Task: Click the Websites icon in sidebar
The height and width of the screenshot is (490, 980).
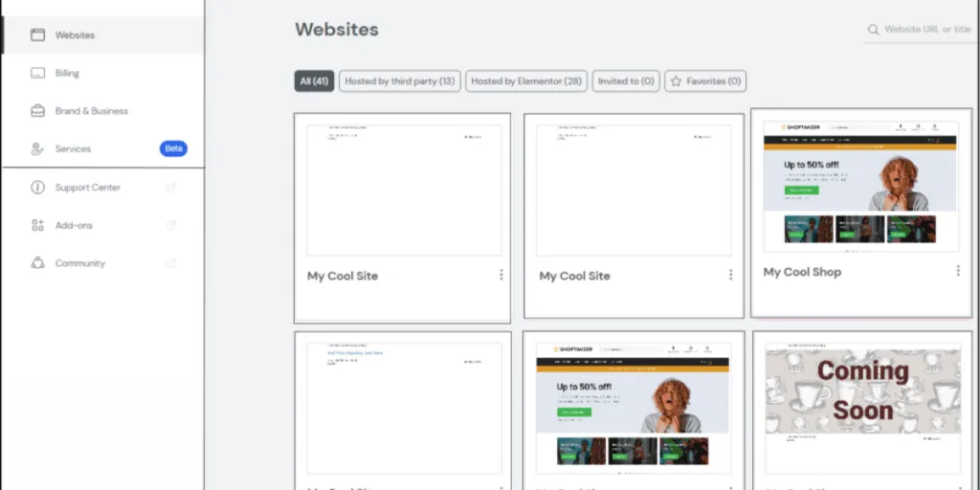Action: (x=38, y=35)
